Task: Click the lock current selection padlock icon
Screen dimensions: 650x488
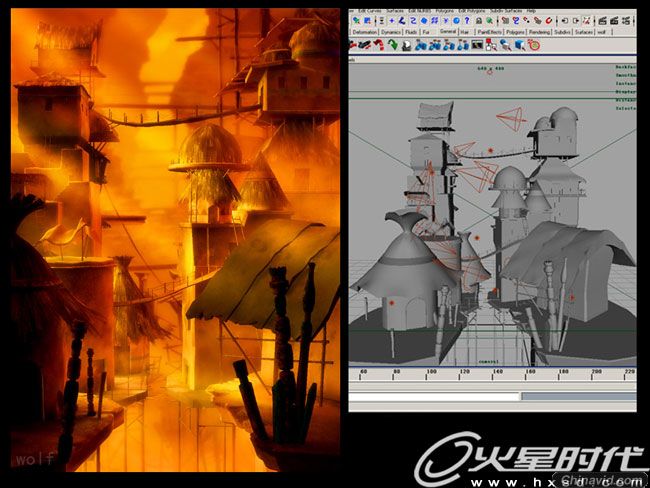Action: coord(479,21)
